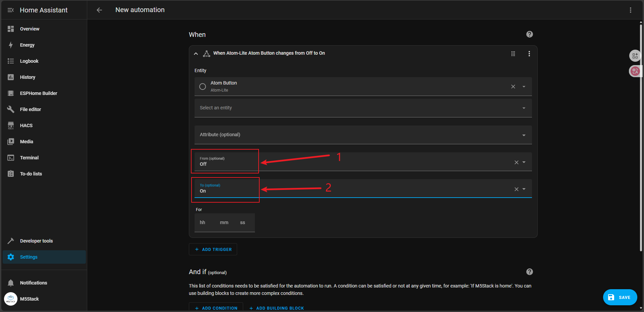Click the File editor wrench icon
This screenshot has height=312, width=644.
coord(11,109)
